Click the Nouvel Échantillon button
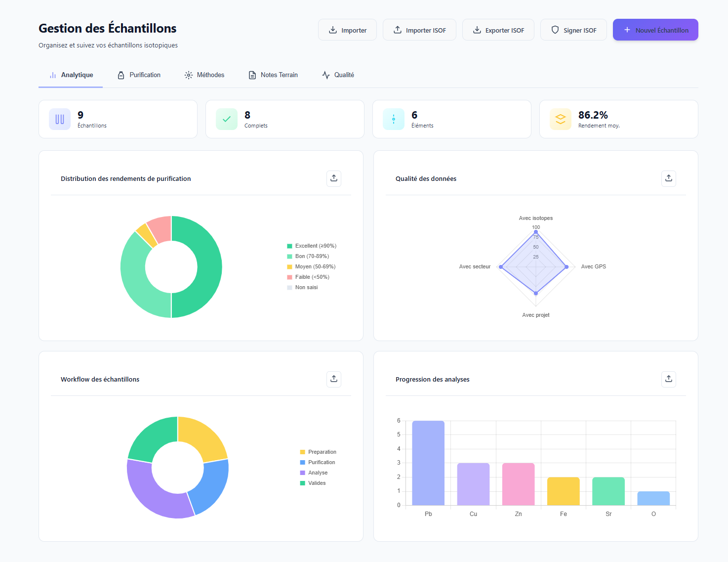Image resolution: width=728 pixels, height=562 pixels. (x=655, y=30)
